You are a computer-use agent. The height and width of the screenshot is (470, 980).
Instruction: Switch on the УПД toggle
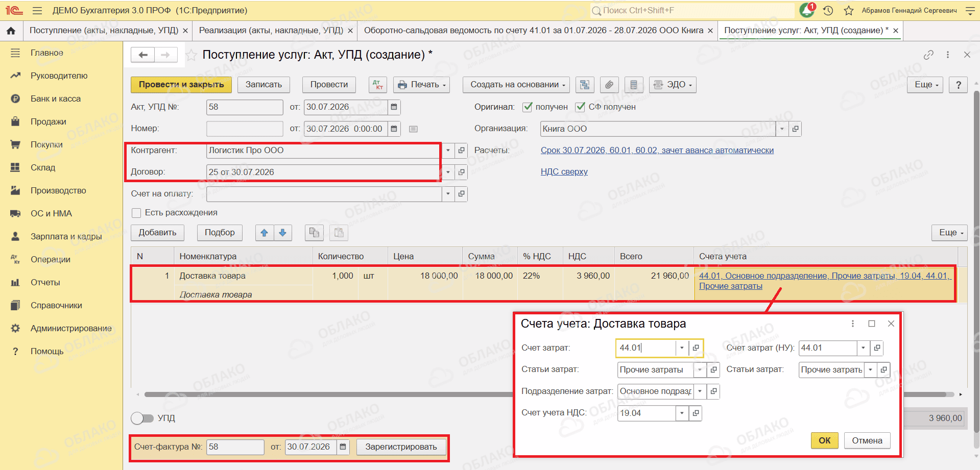(x=142, y=418)
